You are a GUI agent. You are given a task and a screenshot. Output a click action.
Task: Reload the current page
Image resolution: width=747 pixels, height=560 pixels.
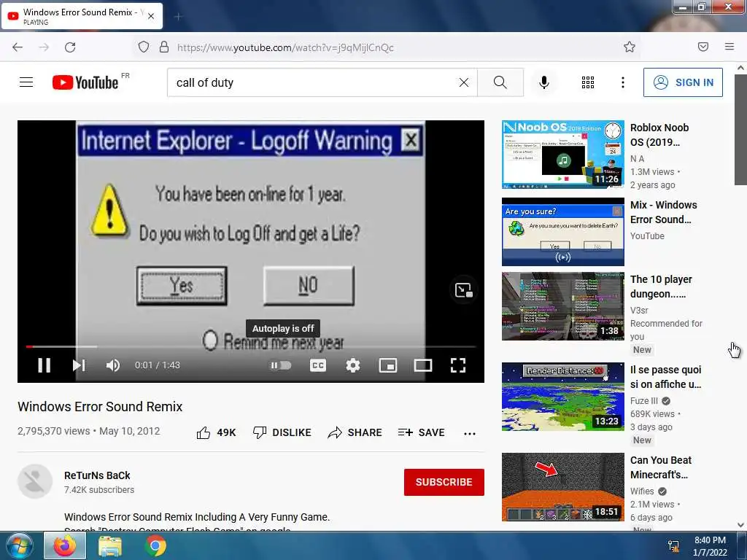[x=71, y=47]
